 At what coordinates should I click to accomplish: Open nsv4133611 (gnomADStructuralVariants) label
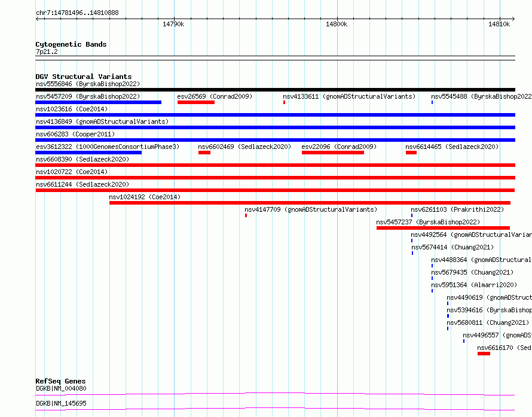pos(349,96)
